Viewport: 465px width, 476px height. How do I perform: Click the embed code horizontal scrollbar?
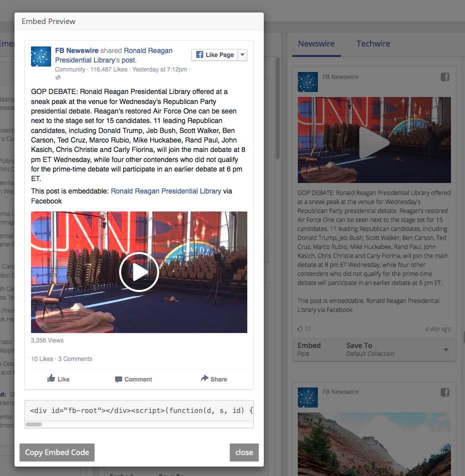pyautogui.click(x=34, y=424)
